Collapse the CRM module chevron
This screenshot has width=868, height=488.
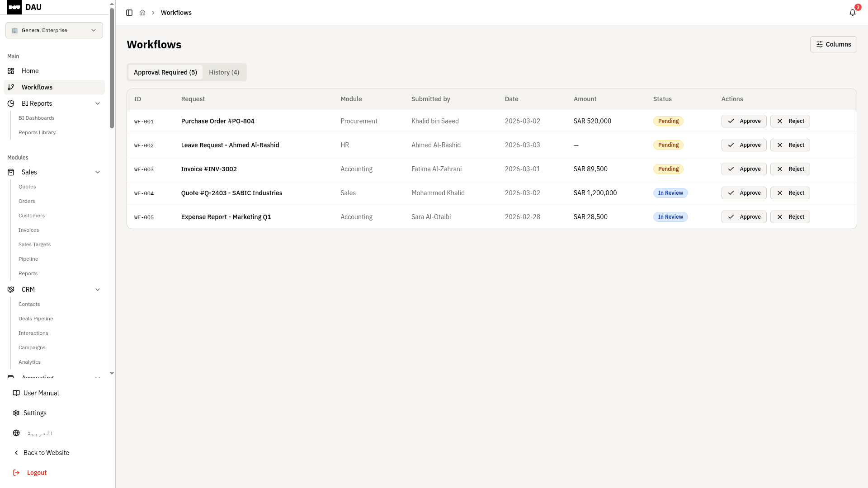click(x=98, y=290)
